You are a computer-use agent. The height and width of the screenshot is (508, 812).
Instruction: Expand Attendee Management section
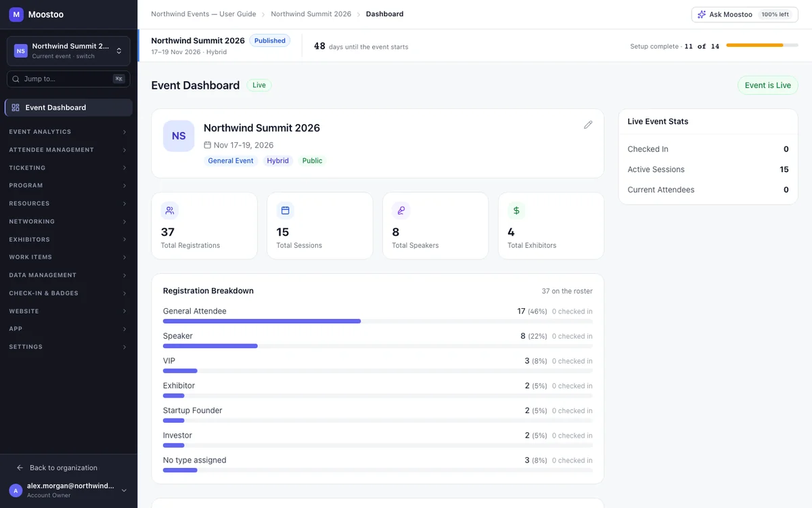[68, 150]
